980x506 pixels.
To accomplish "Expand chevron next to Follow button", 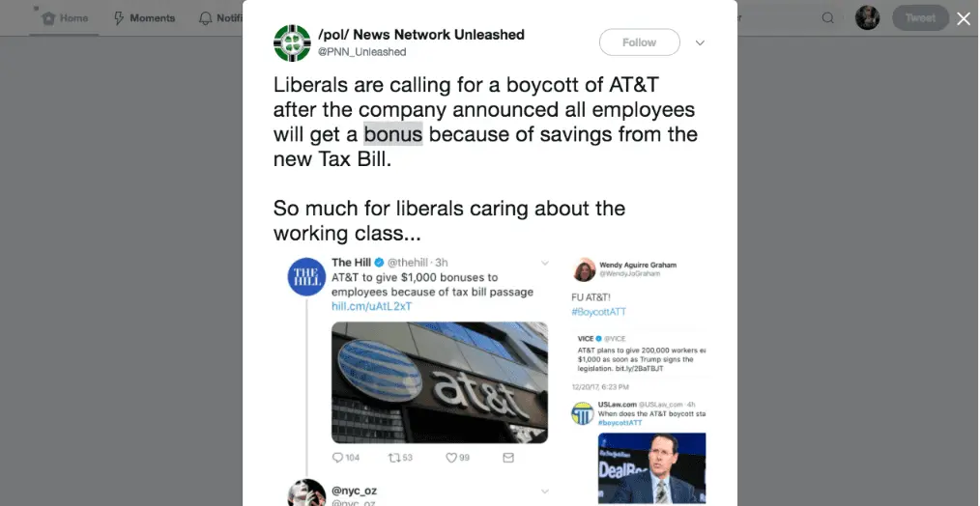I will coord(700,43).
